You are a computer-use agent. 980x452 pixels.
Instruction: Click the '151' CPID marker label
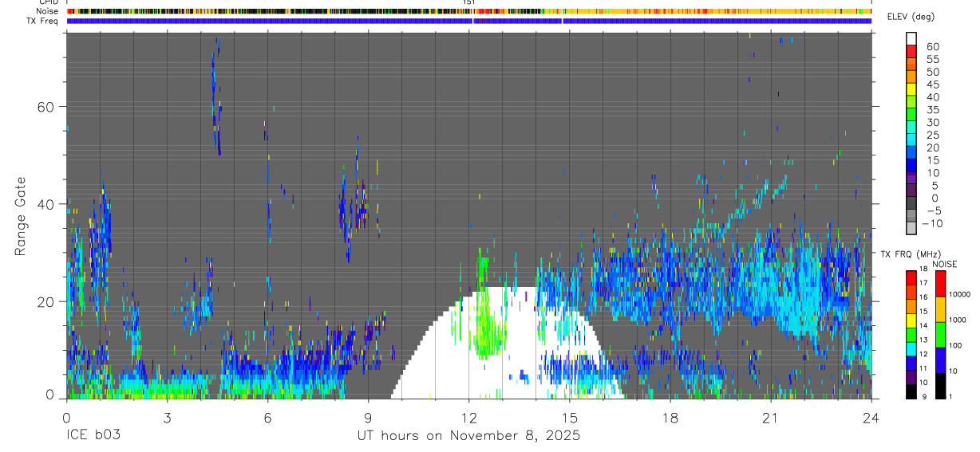(469, 3)
